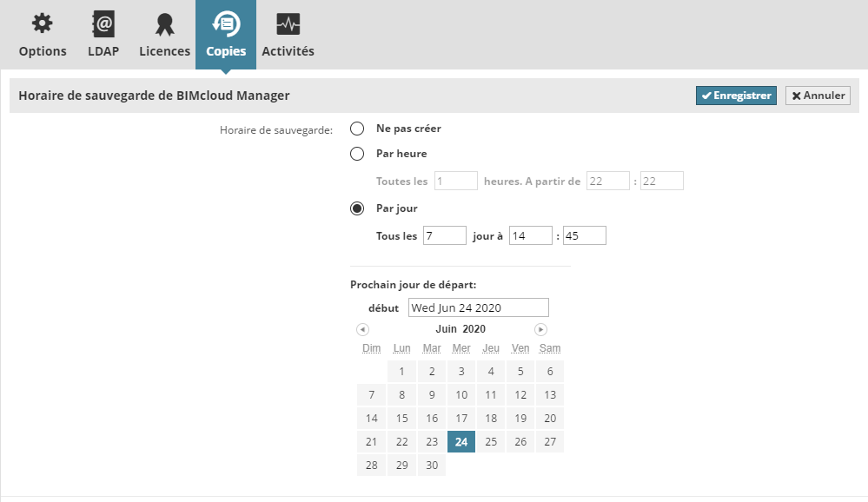The height and width of the screenshot is (502, 868).
Task: Open the Options gear icon
Action: (x=42, y=24)
